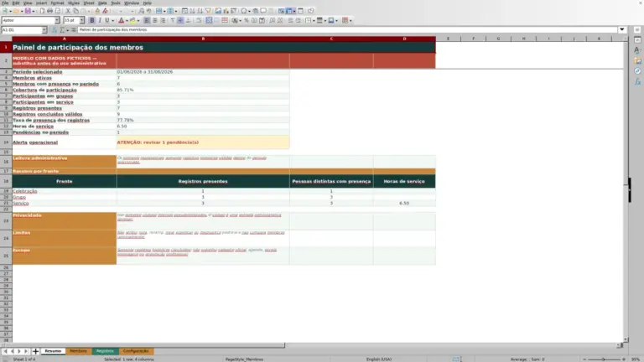
Task: Adjust the zoom slider in status bar
Action: point(604,359)
